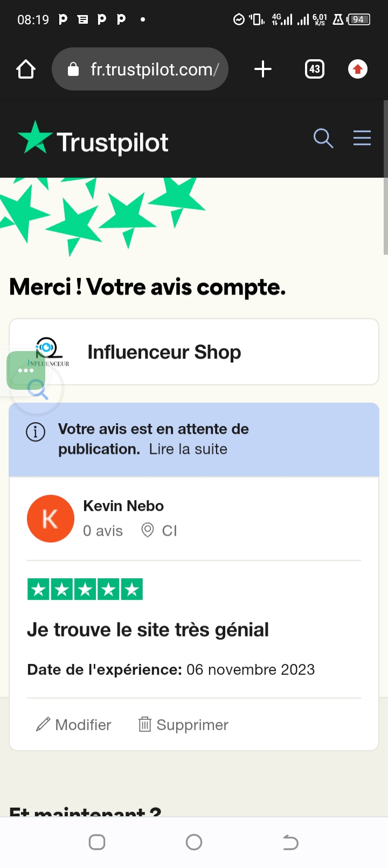Delete the review with Supprimer
The width and height of the screenshot is (388, 868).
point(183,725)
